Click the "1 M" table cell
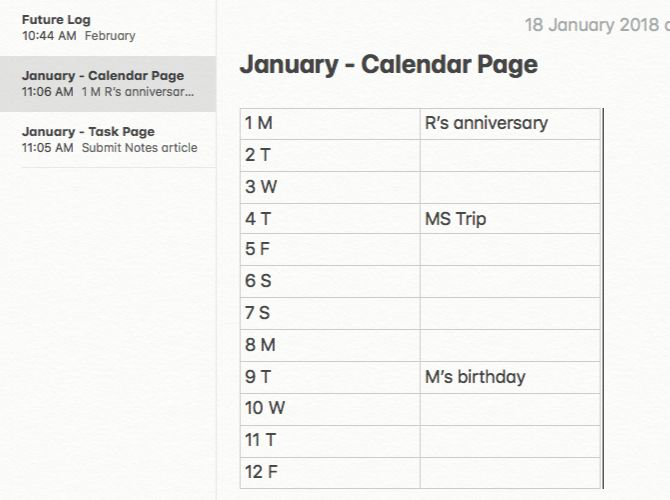The height and width of the screenshot is (500, 670). (330, 123)
